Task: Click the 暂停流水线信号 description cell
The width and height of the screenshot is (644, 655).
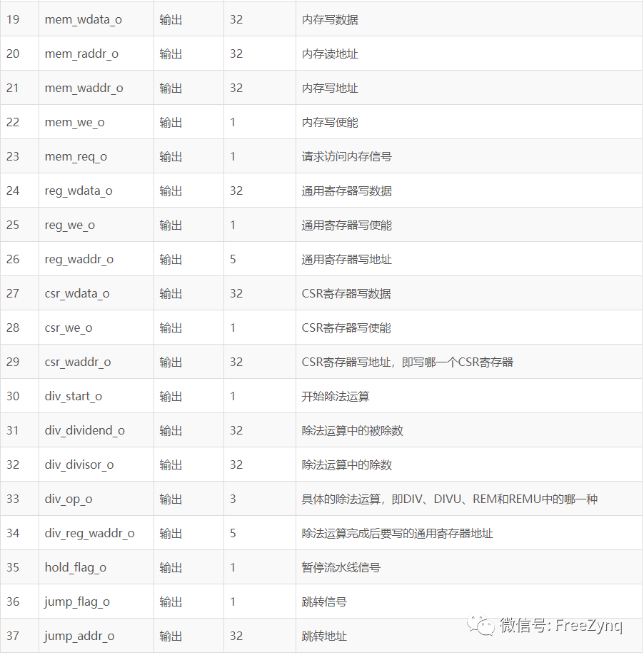Action: pos(341,567)
